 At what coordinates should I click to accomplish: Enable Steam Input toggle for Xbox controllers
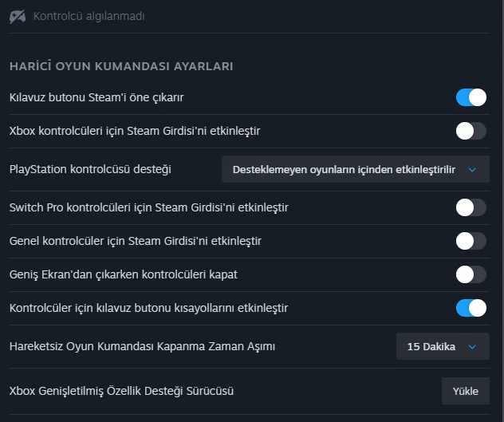tap(471, 130)
